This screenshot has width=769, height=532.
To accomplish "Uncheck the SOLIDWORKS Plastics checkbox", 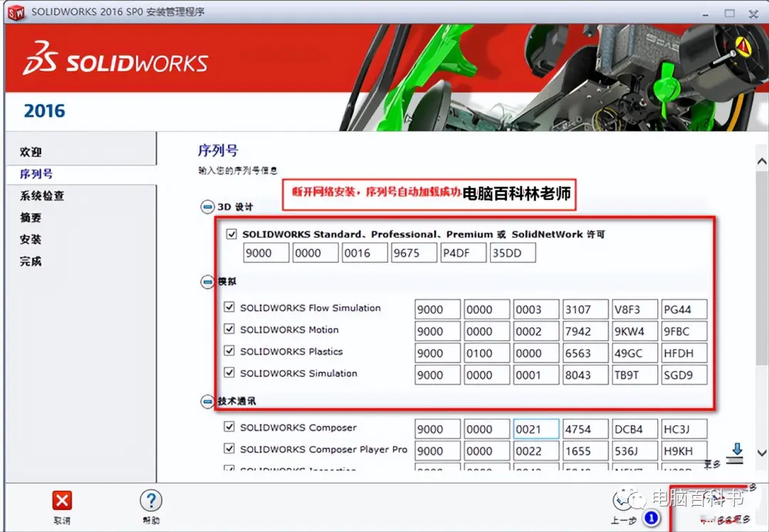I will tap(229, 350).
